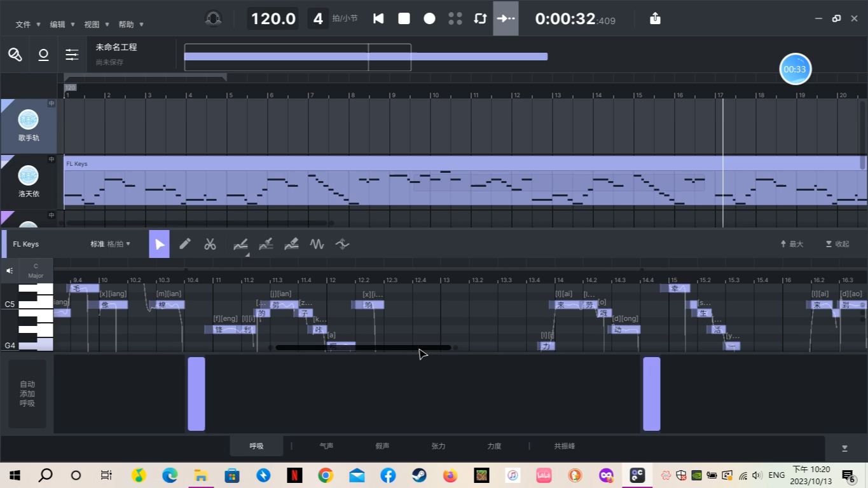This screenshot has height=488, width=868.
Task: Collapse the parameter panel arrow
Action: pyautogui.click(x=844, y=448)
